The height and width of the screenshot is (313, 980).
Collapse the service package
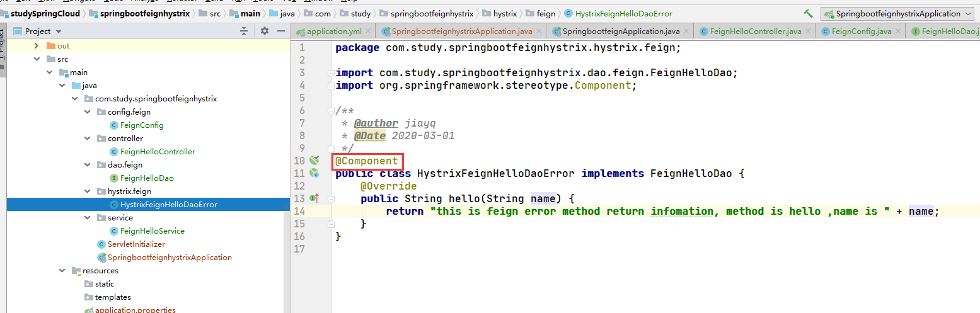tap(87, 218)
